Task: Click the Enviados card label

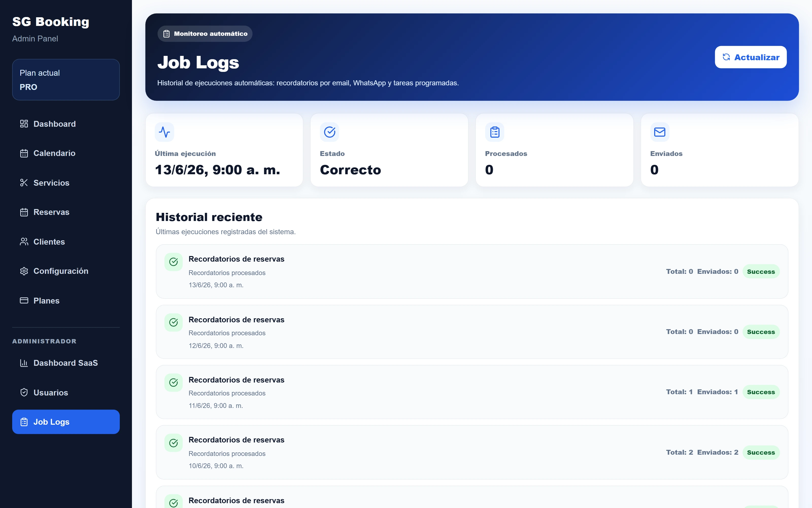Action: coord(666,153)
